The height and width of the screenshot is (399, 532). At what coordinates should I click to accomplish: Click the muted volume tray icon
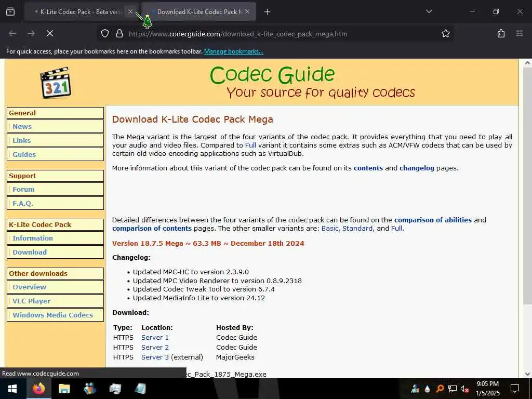(465, 389)
